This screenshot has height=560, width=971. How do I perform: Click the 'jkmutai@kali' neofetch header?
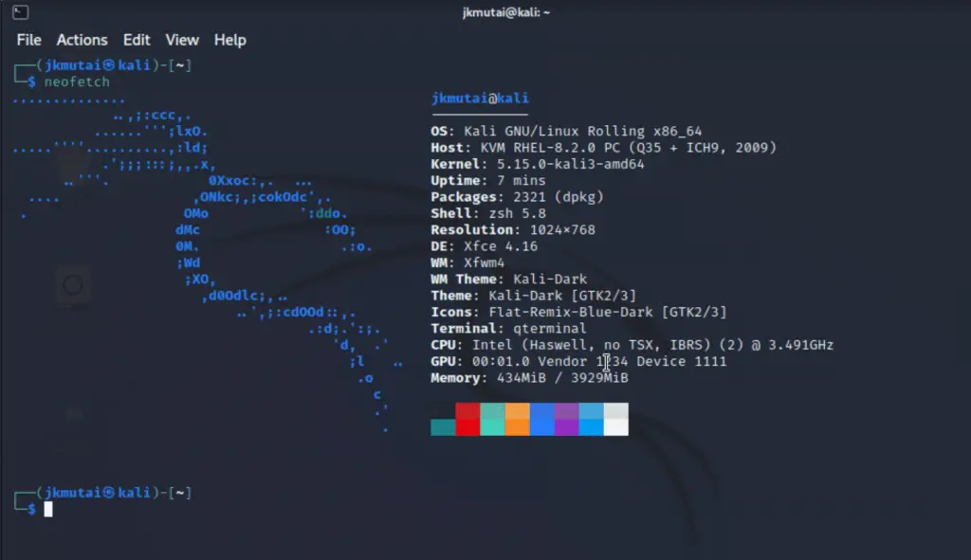point(480,98)
